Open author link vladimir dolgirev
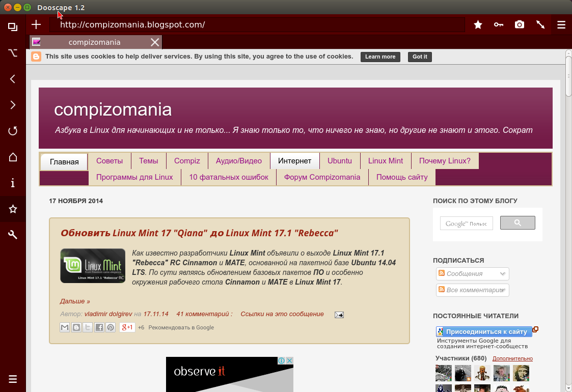 coord(108,314)
